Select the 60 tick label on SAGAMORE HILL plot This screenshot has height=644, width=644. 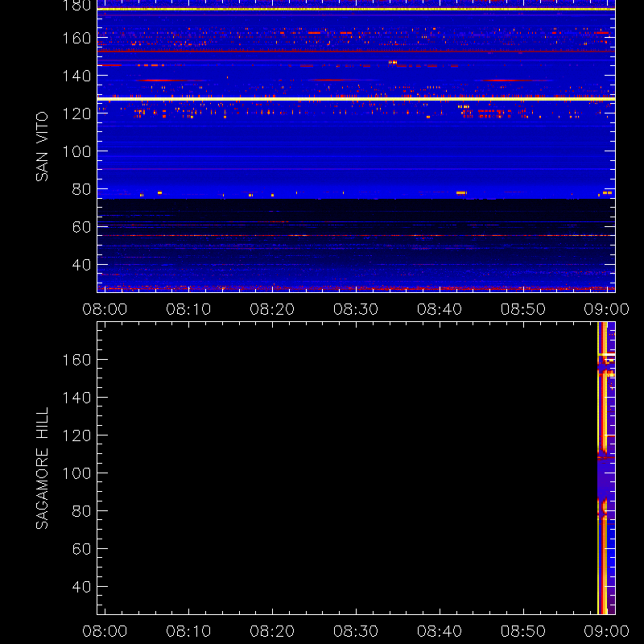coord(81,549)
